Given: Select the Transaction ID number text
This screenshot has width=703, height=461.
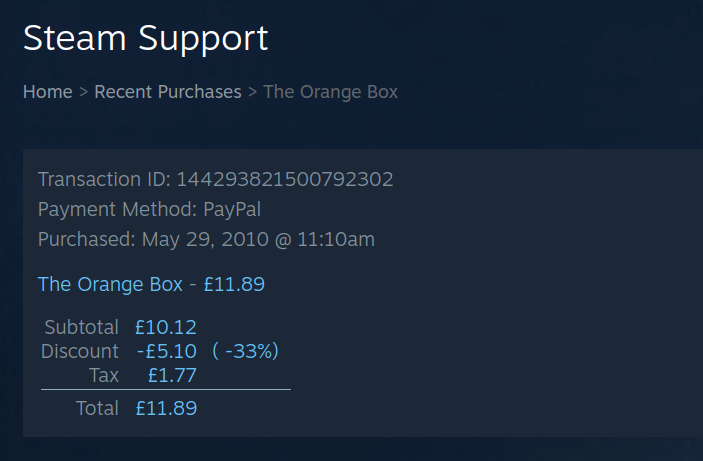Looking at the screenshot, I should (285, 179).
